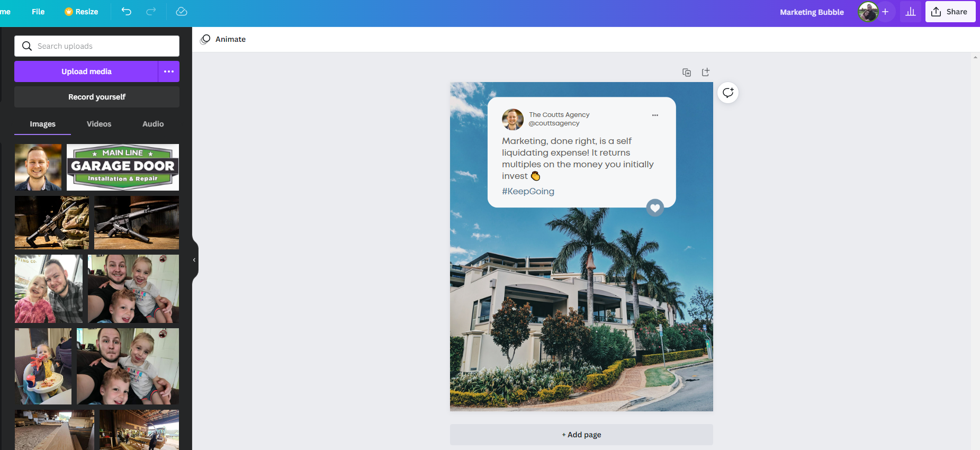This screenshot has height=450, width=980.
Task: Select the #KeepGoing hashtag text
Action: 528,191
